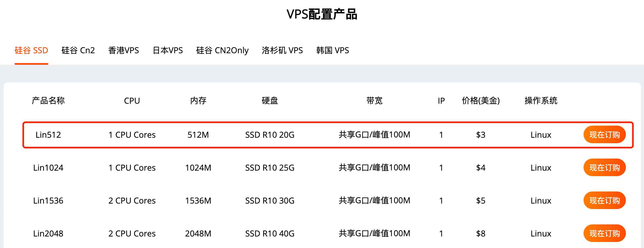Image resolution: width=644 pixels, height=248 pixels.
Task: Click the 产品名称 column header
Action: [48, 101]
